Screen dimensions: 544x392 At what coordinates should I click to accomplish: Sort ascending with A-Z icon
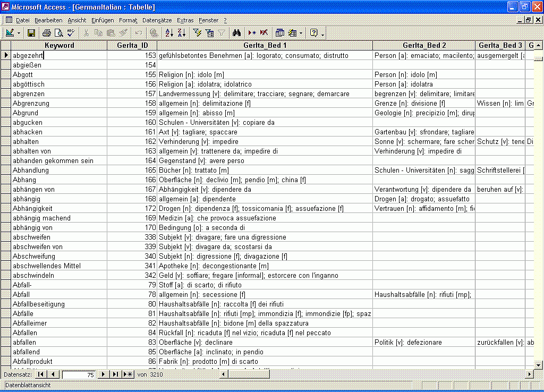[169, 33]
